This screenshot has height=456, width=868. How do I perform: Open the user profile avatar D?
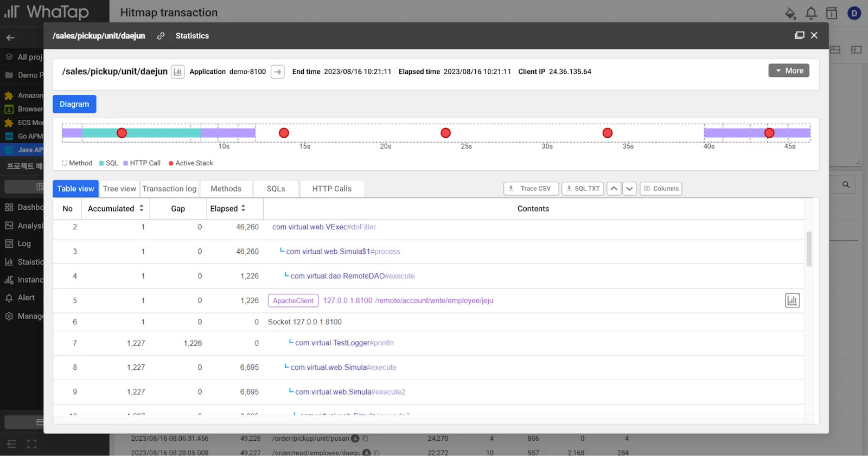pyautogui.click(x=854, y=13)
